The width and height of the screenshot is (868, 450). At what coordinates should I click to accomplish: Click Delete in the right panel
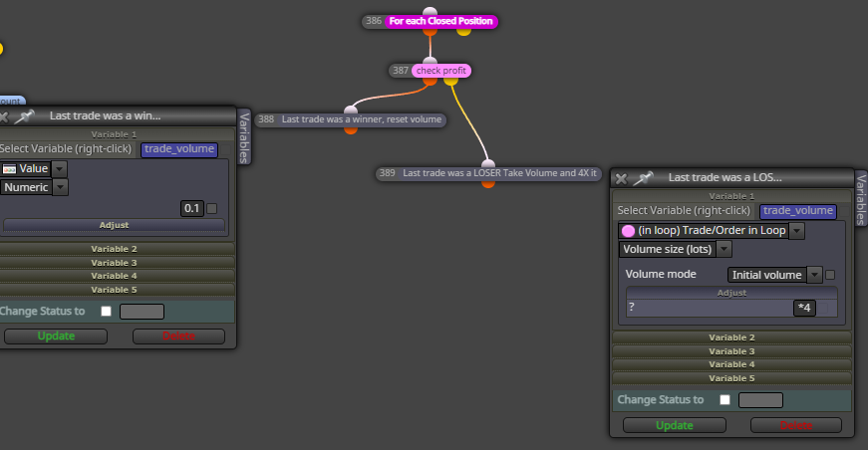click(796, 425)
